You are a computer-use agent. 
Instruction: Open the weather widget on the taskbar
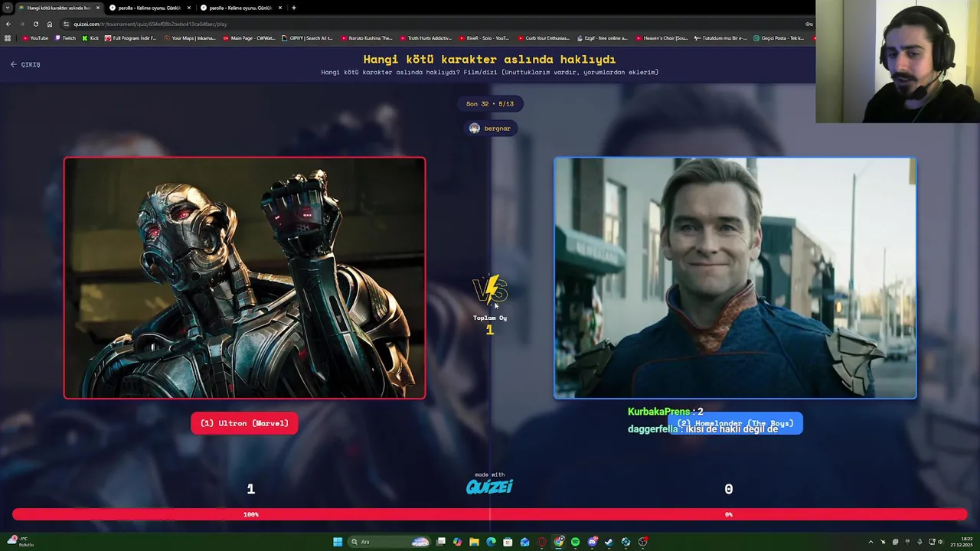pos(21,542)
